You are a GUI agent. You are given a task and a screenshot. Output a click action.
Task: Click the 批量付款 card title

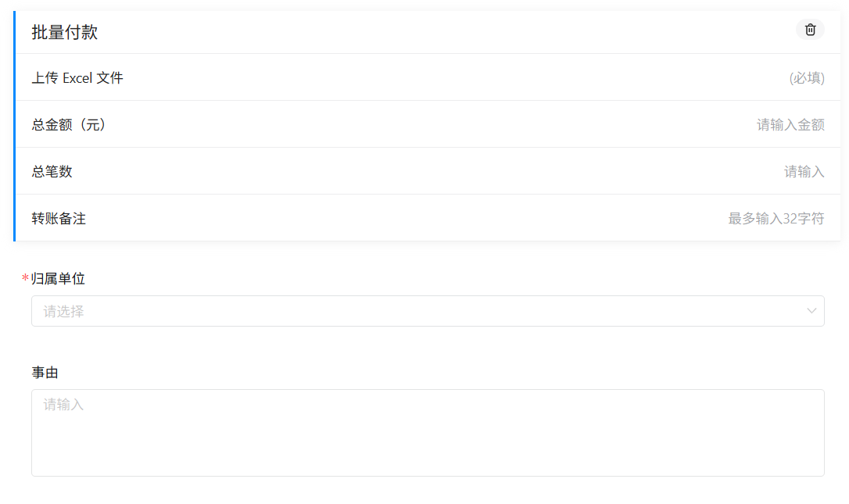pos(65,33)
